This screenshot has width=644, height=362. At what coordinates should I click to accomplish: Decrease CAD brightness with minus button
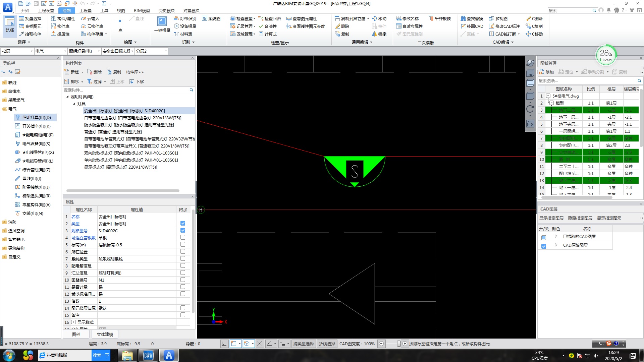pyautogui.click(x=381, y=344)
